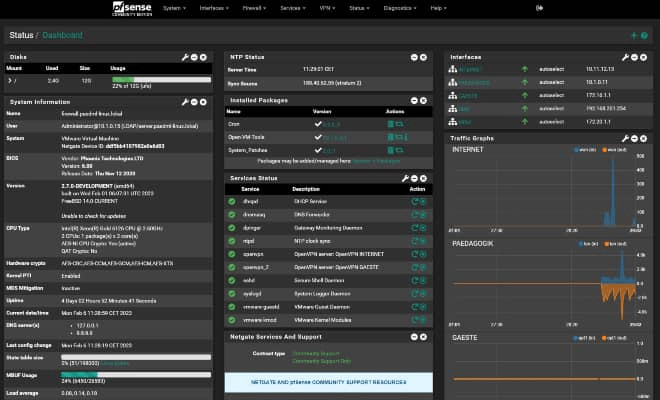Restart the sshd service
Screen dimensions: 660x400
[x=415, y=280]
